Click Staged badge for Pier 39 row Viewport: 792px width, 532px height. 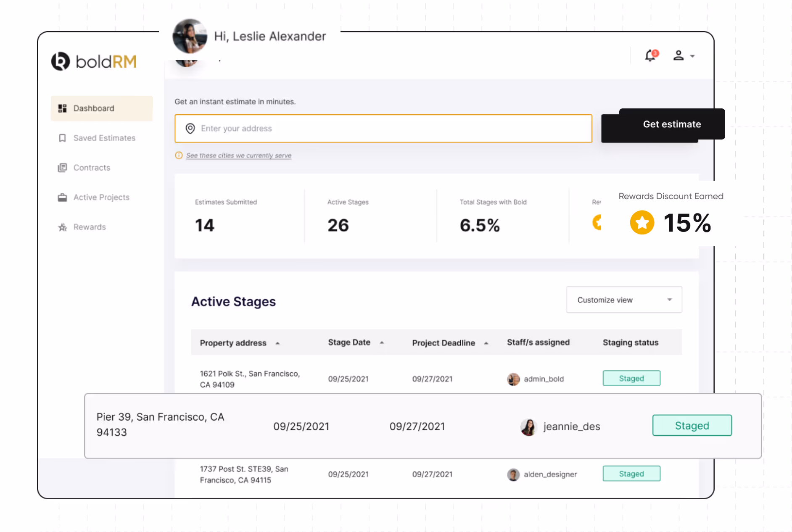692,425
